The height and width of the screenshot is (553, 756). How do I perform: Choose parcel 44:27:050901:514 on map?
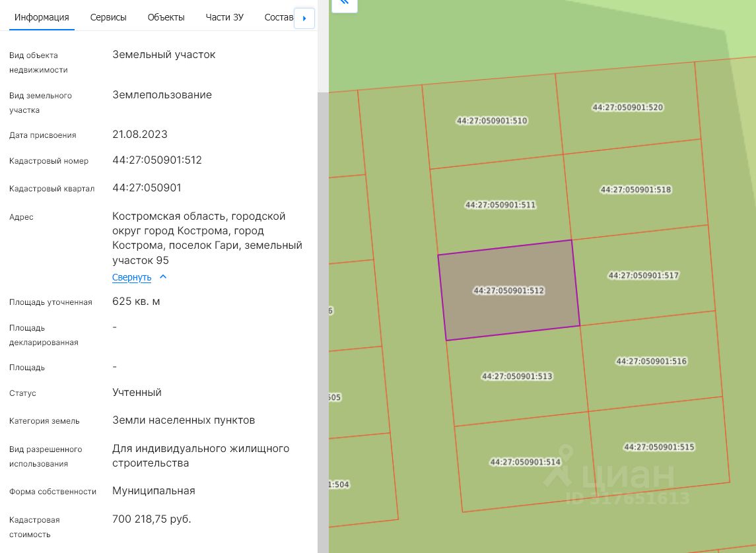point(525,462)
